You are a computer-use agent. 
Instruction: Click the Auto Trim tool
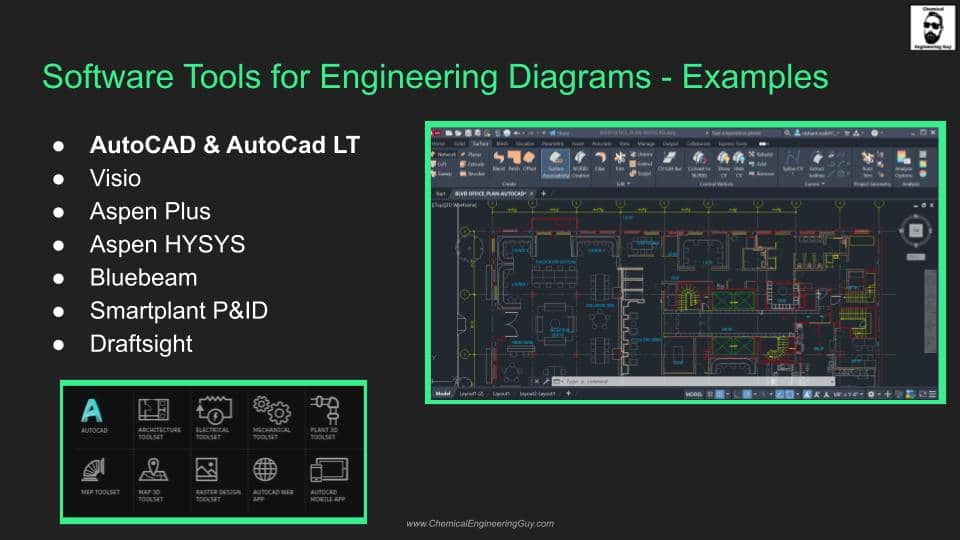click(x=868, y=164)
